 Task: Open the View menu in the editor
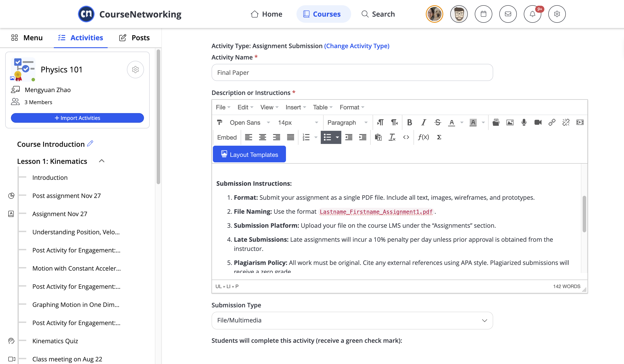coord(269,107)
